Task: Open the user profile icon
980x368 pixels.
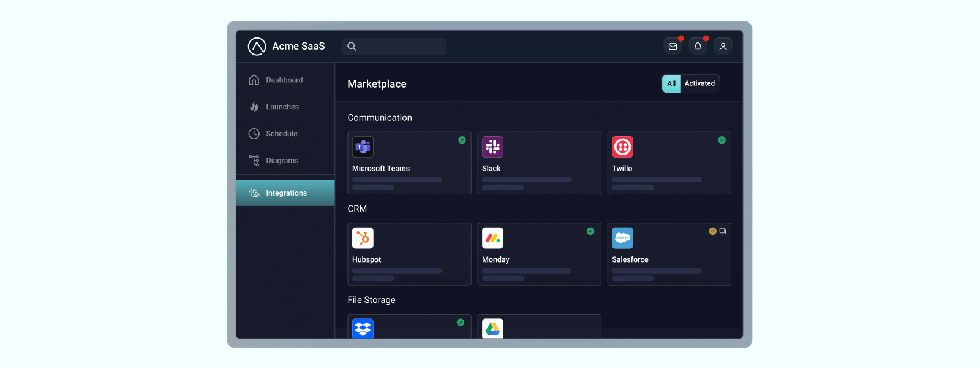Action: [x=723, y=47]
